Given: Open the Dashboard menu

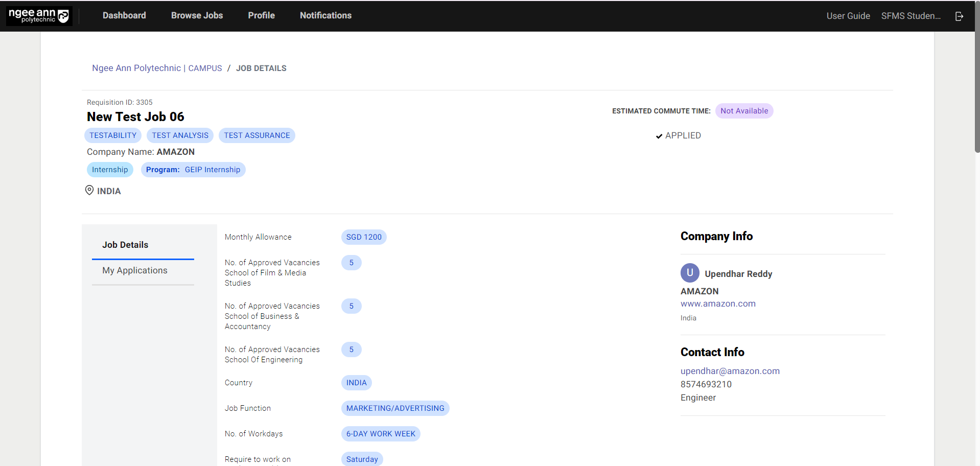Looking at the screenshot, I should (124, 15).
